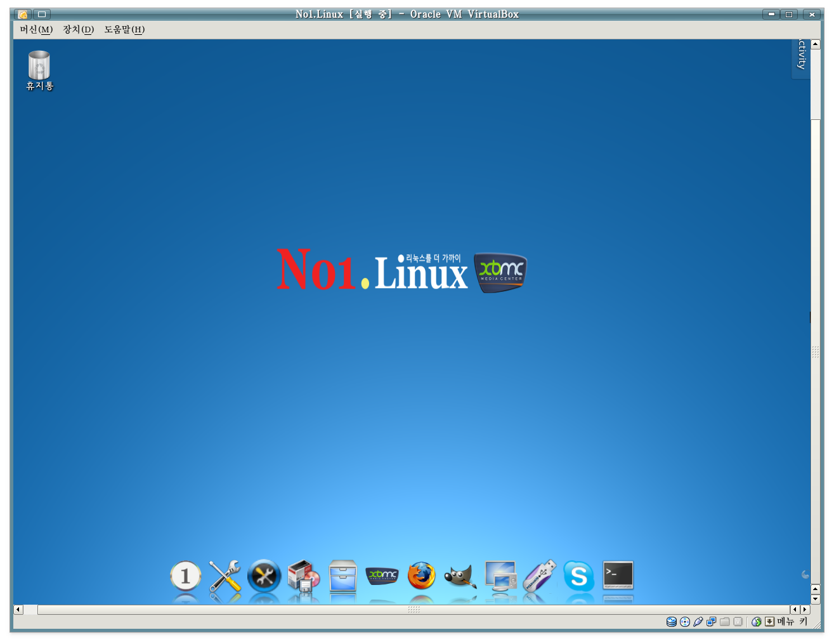Viewport: 834px width, 644px height.
Task: Open the 머신(M) menu
Action: tap(36, 29)
